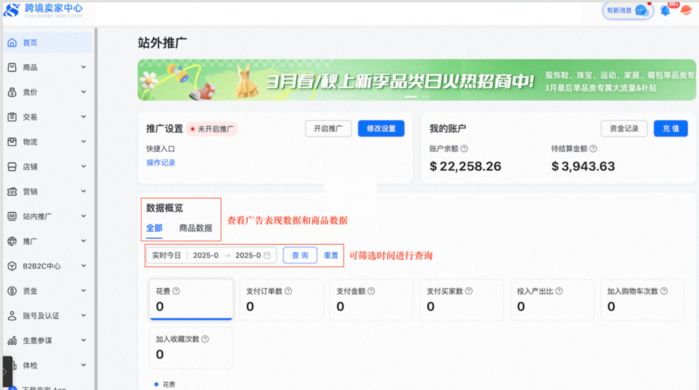Click the 开启推广 button
This screenshot has height=390, width=699.
(x=328, y=128)
